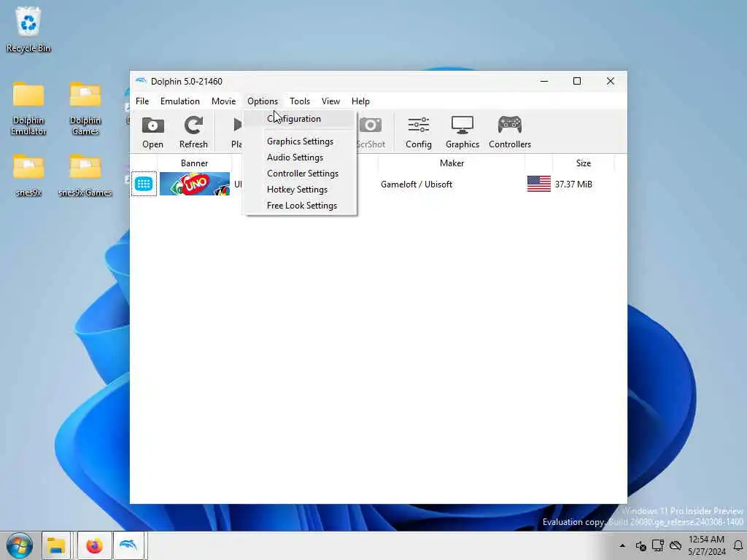747x560 pixels.
Task: Open the View menu
Action: coord(330,101)
